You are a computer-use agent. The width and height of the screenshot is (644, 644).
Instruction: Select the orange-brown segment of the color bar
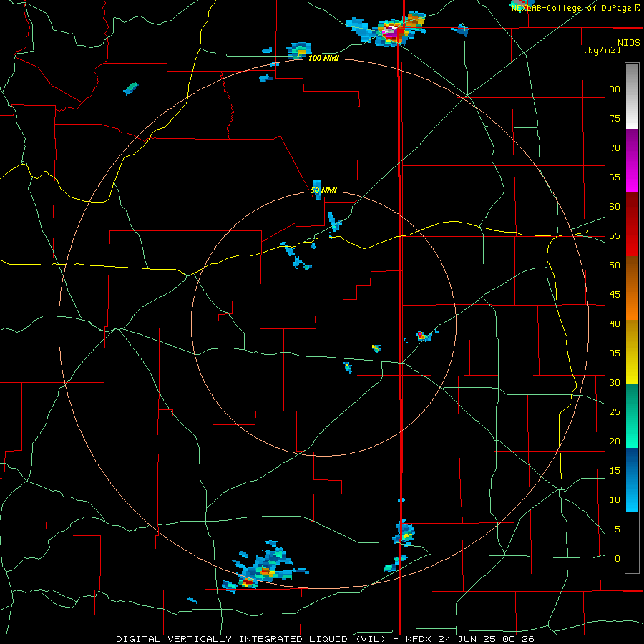632,288
